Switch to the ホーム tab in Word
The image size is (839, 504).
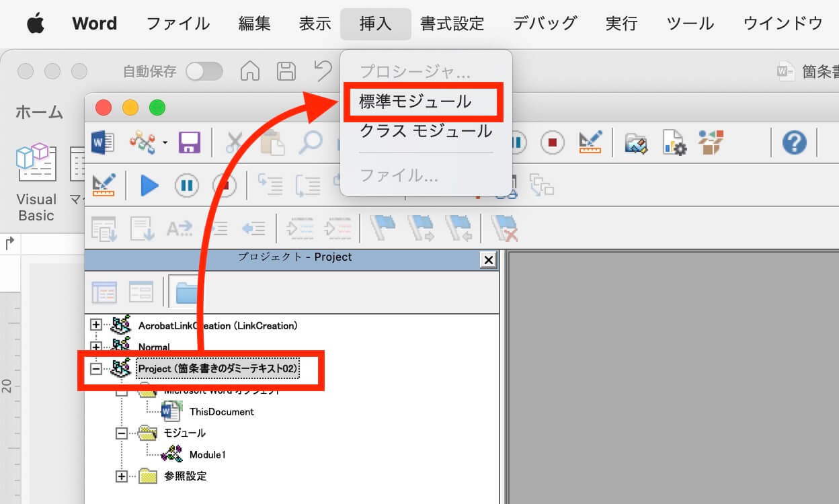pos(40,112)
